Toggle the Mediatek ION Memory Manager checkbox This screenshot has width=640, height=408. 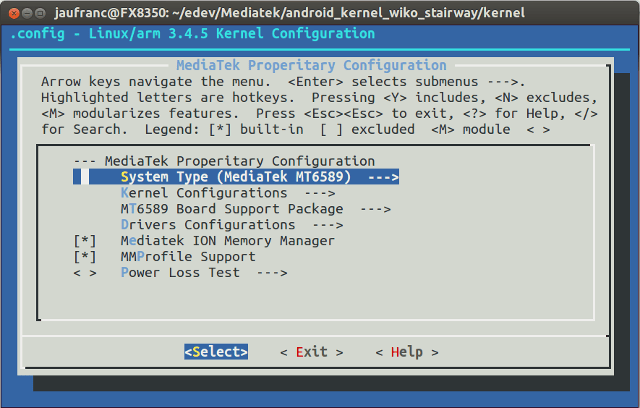(x=85, y=241)
